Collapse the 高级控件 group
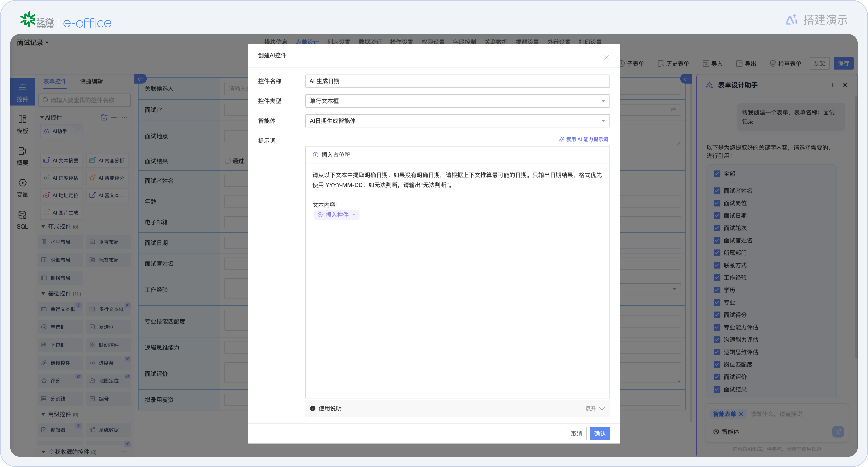Viewport: 868px width, 467px height. pyautogui.click(x=43, y=414)
